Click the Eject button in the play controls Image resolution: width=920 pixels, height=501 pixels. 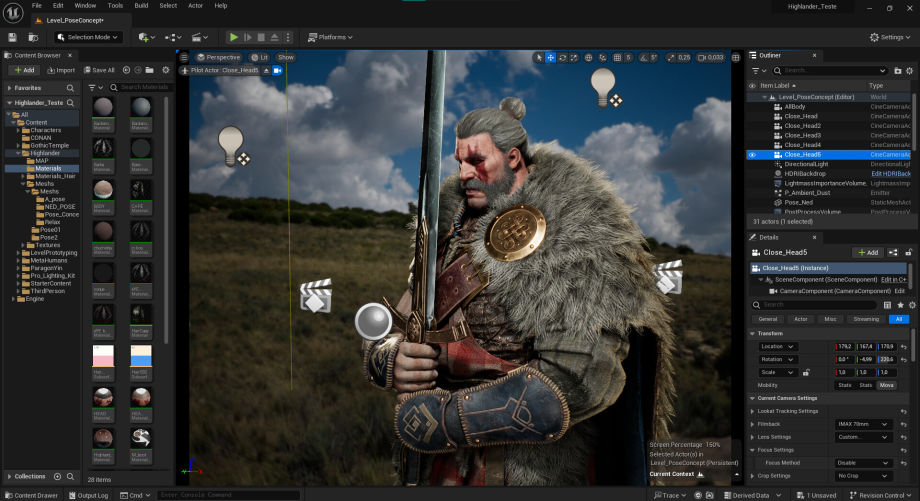point(274,37)
